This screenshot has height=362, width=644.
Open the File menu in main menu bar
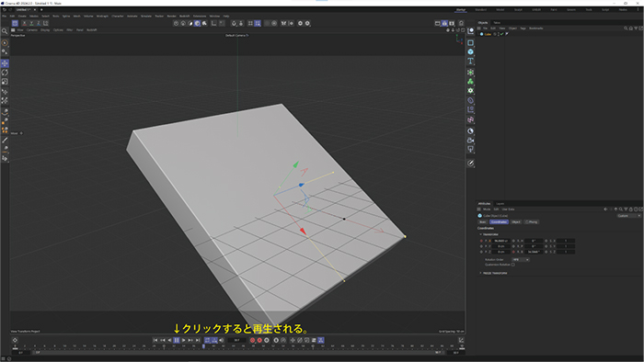point(4,16)
